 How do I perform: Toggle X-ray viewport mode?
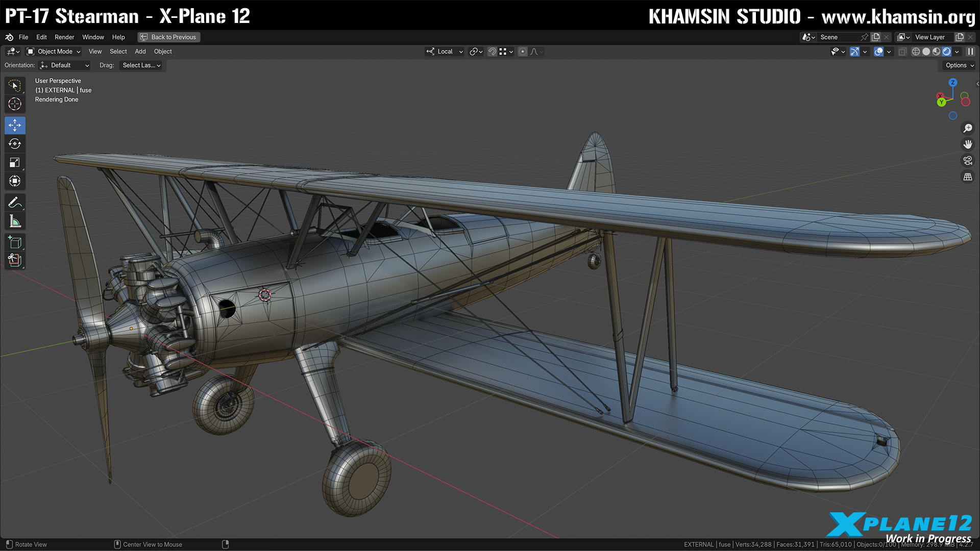point(902,51)
